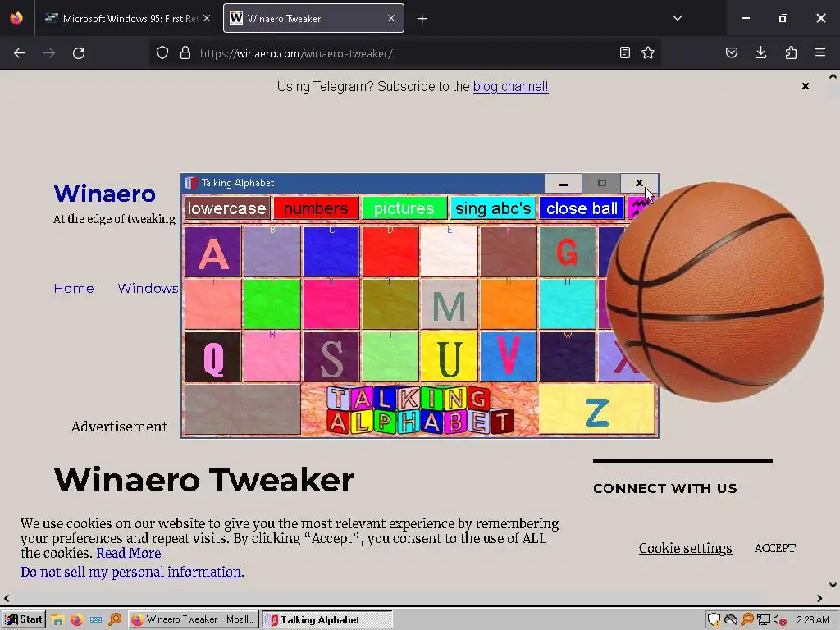
Task: Minimize the Talking Alphabet window
Action: 563,183
